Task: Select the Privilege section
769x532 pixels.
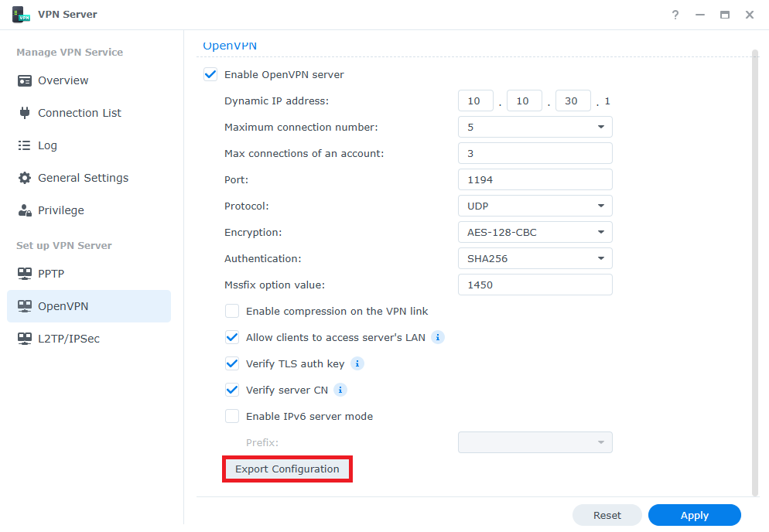Action: (62, 210)
